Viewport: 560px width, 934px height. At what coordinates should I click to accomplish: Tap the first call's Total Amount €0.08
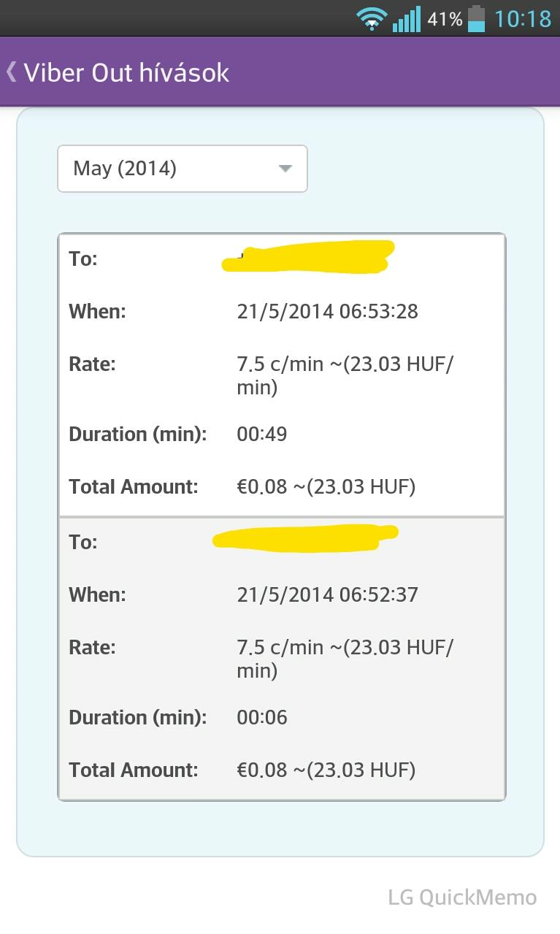[262, 487]
